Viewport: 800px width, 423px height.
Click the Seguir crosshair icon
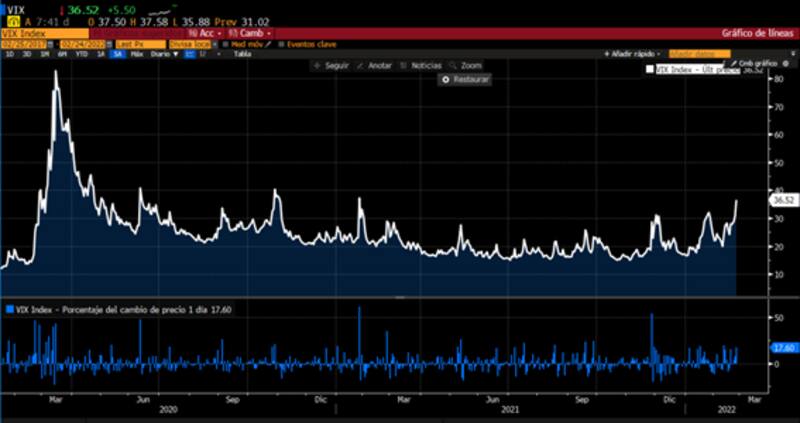pyautogui.click(x=317, y=65)
